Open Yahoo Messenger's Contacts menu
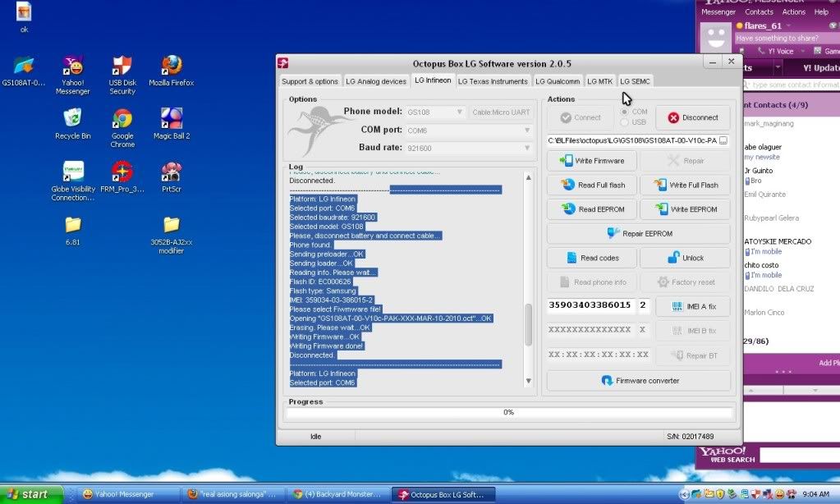840x504 pixels. tap(759, 11)
